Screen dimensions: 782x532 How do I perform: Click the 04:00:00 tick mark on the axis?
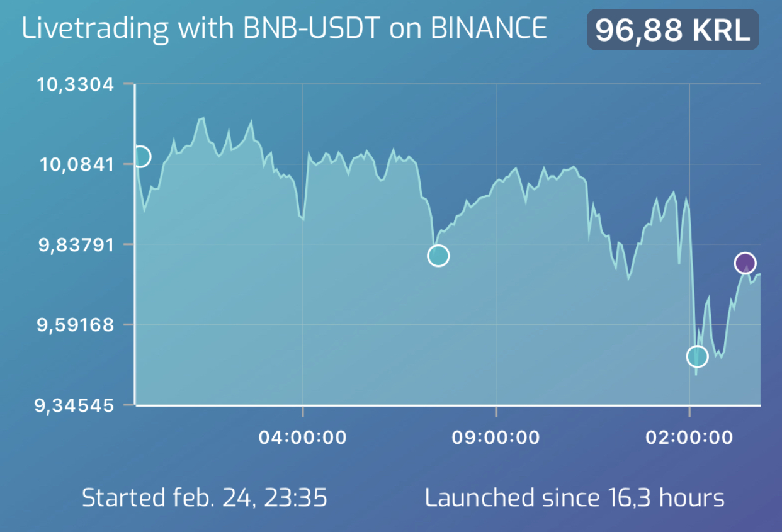coord(303,411)
